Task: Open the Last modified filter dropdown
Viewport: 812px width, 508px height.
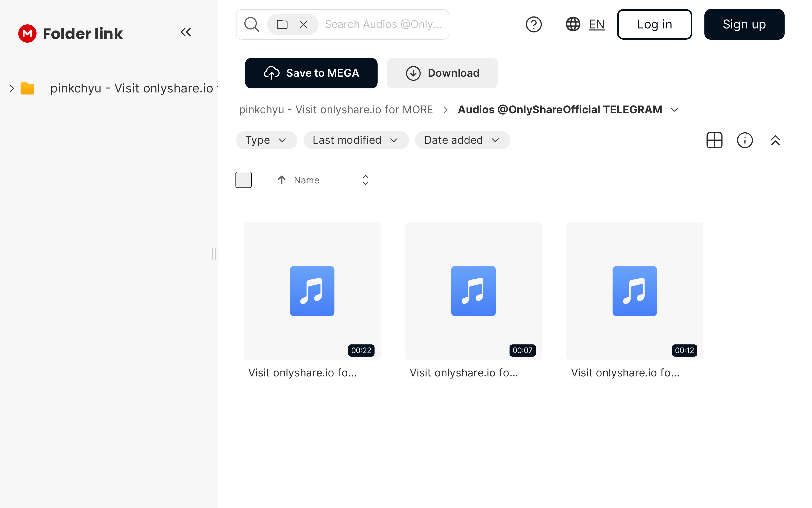Action: 356,140
